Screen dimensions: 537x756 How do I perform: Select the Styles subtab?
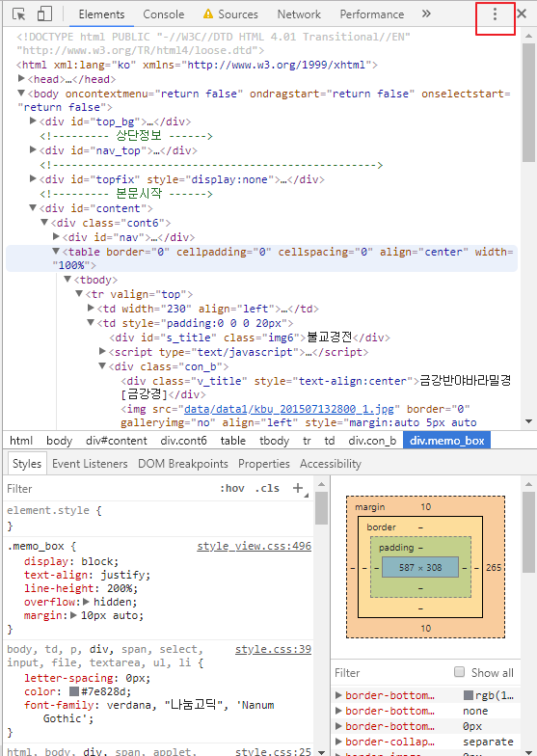(27, 464)
